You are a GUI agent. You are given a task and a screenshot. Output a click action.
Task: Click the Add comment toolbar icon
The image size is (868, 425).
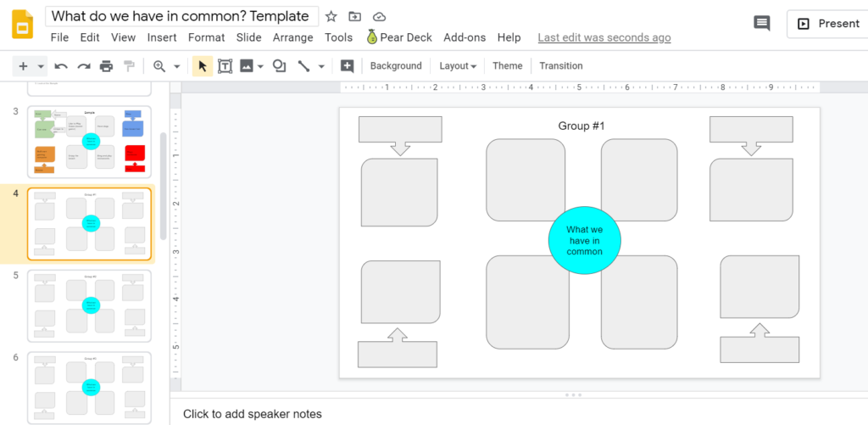[x=347, y=66]
